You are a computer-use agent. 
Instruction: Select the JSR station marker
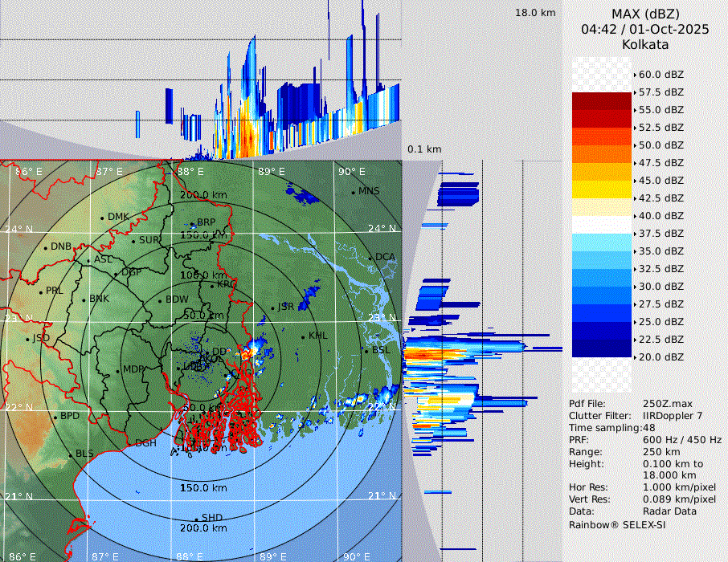pyautogui.click(x=272, y=307)
